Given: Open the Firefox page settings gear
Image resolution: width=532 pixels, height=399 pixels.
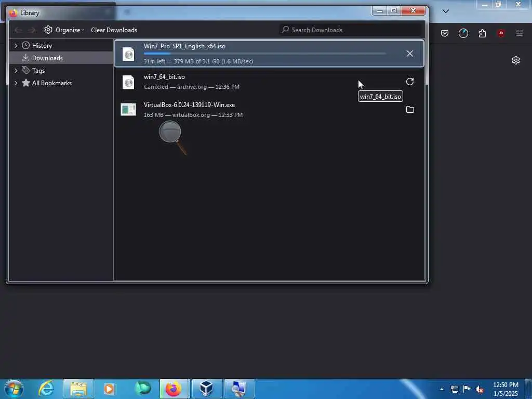Looking at the screenshot, I should pyautogui.click(x=516, y=60).
